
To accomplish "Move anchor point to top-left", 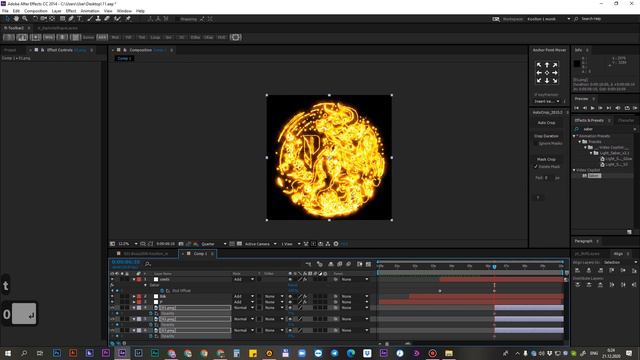I will [539, 65].
